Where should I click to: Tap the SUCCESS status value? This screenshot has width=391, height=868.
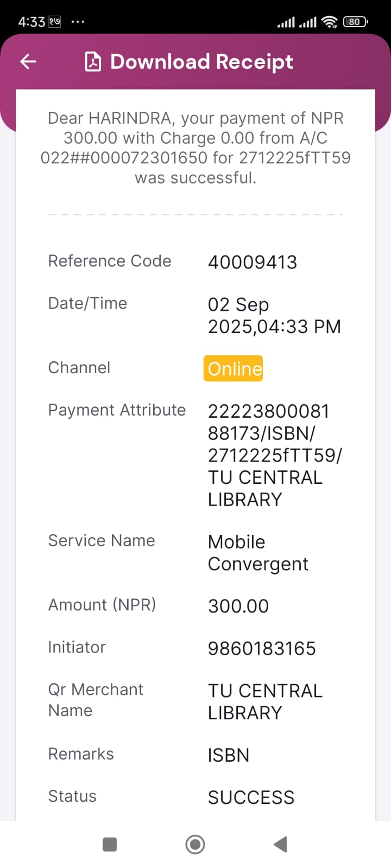click(x=251, y=797)
